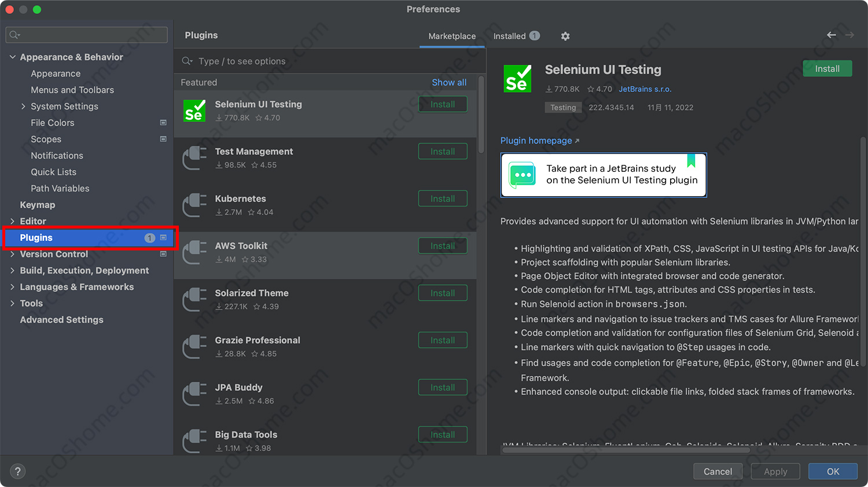The height and width of the screenshot is (487, 868).
Task: Expand the Version Control section
Action: [x=12, y=254]
